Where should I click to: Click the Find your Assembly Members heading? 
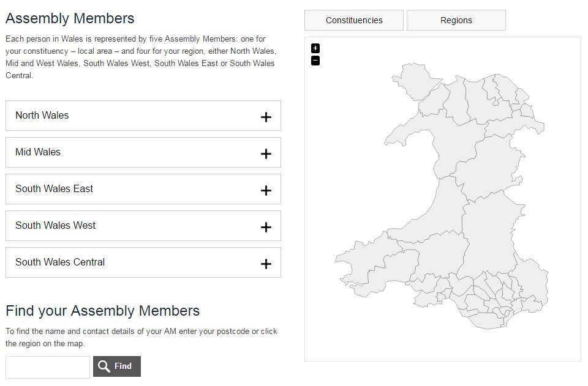click(103, 311)
